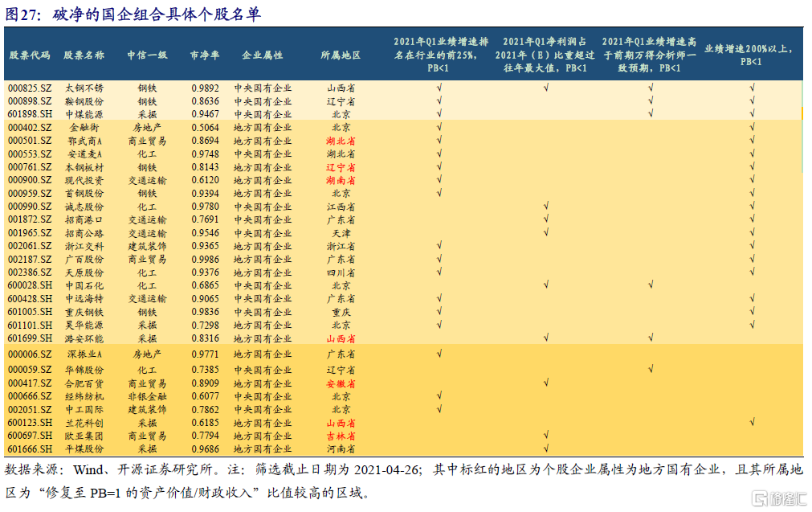Select the 所属地区 column header

[341, 55]
